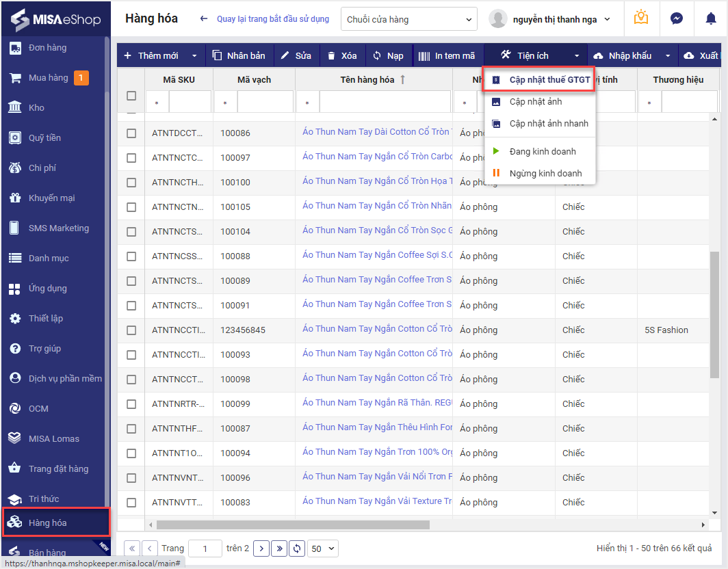Viewport: 728px width, 569px height.
Task: Open the lightbulb suggestions icon in header
Action: [641, 18]
